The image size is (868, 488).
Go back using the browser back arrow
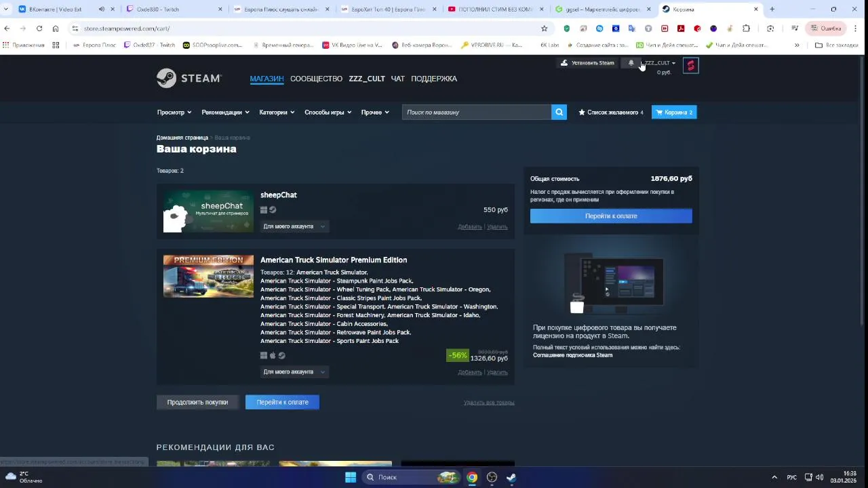7,28
